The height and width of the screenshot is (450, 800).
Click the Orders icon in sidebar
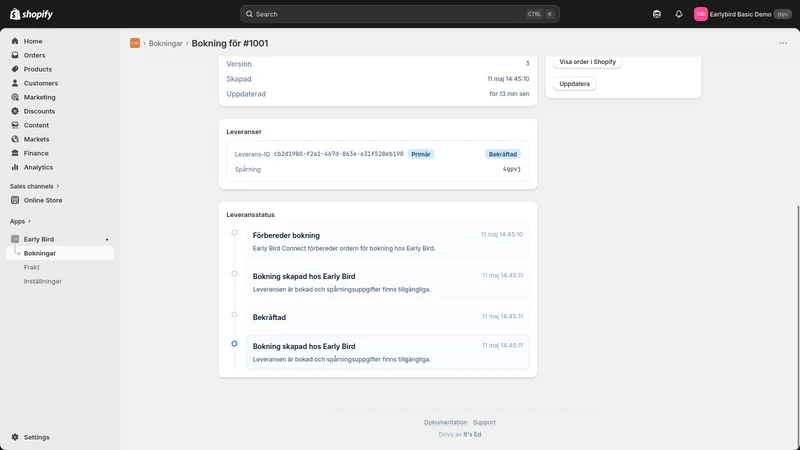tap(15, 55)
